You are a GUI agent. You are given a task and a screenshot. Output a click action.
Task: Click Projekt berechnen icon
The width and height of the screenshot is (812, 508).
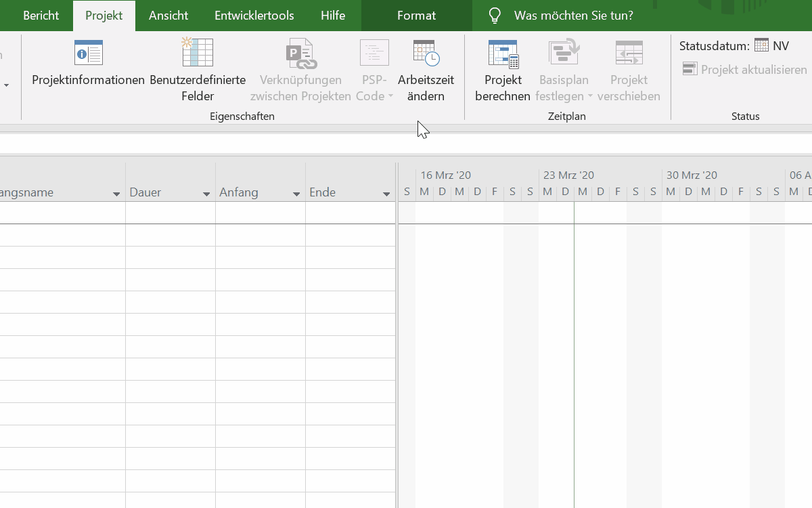pos(502,54)
